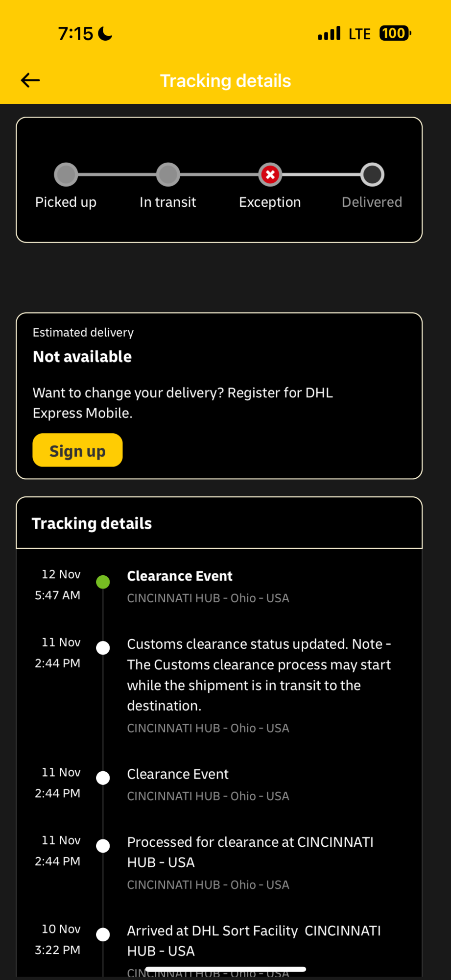Tap the In transit progress circle
Viewport: 451px width, 980px height.
click(x=168, y=174)
